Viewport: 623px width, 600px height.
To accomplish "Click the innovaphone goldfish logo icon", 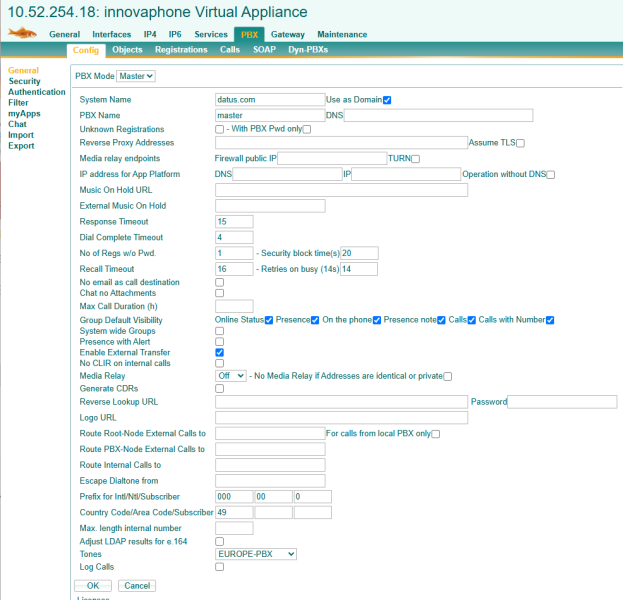I will [x=22, y=33].
